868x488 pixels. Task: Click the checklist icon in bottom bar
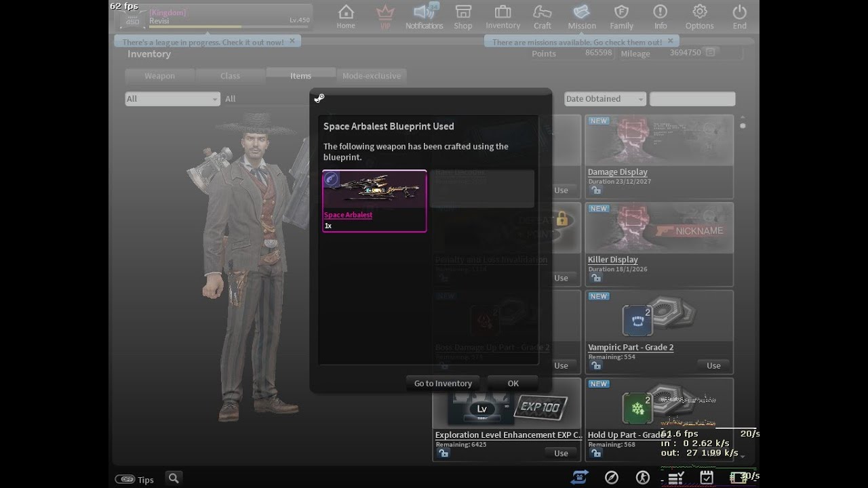pyautogui.click(x=675, y=479)
